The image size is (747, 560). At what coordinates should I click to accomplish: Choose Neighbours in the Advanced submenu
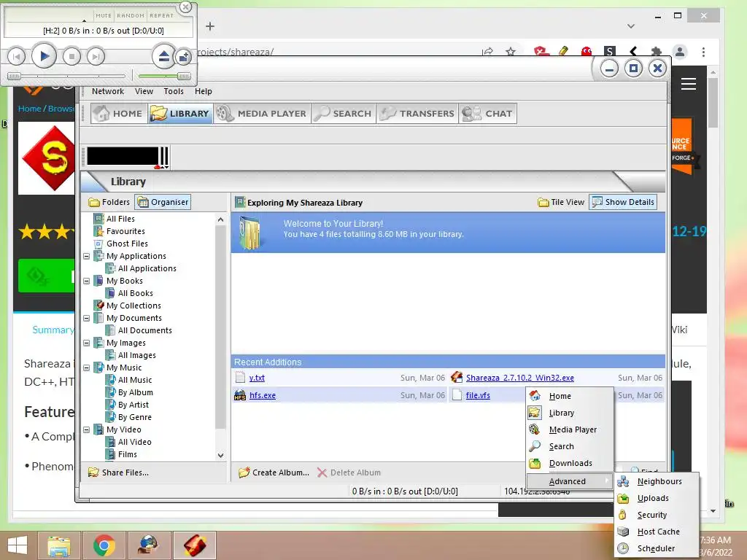click(657, 481)
